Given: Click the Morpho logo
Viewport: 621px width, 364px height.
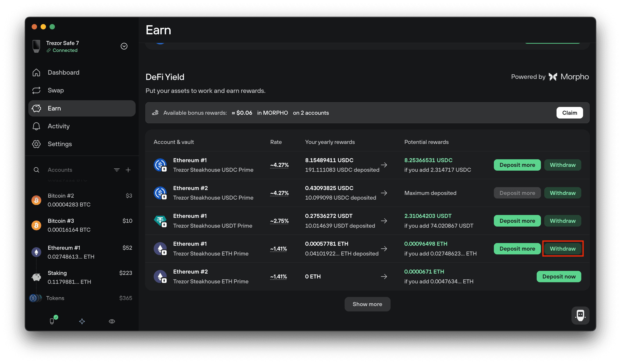Looking at the screenshot, I should 568,77.
